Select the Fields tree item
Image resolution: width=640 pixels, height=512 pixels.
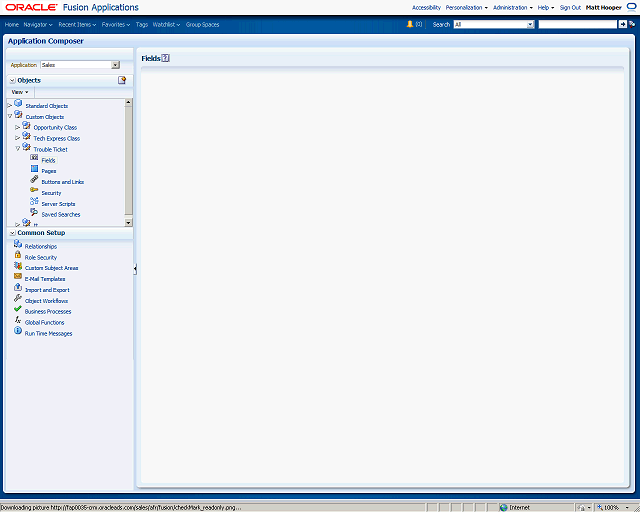tap(48, 160)
